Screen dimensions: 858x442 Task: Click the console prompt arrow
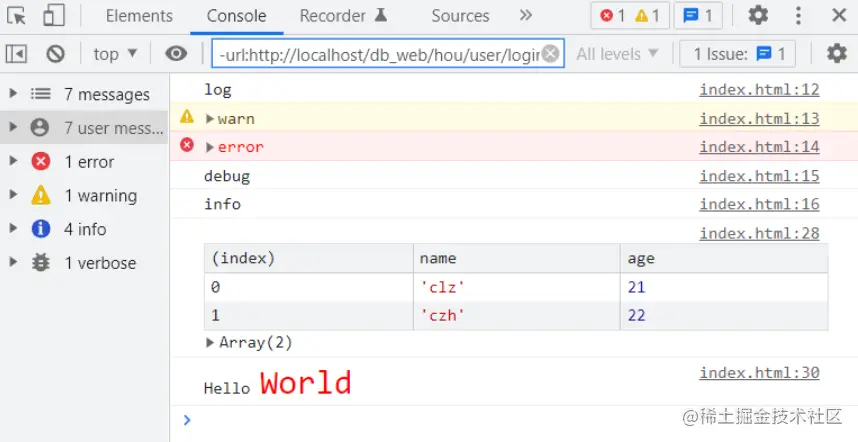tap(187, 420)
